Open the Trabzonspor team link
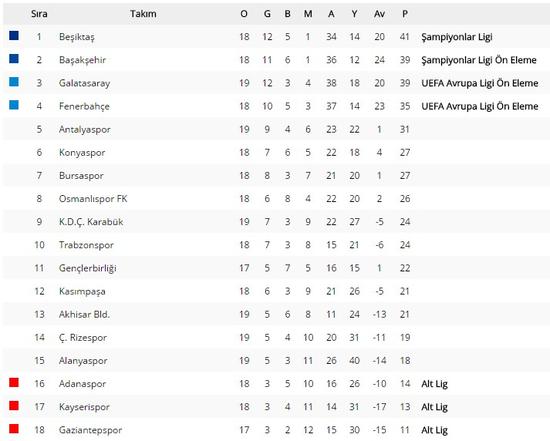This screenshot has width=550, height=441. (86, 245)
